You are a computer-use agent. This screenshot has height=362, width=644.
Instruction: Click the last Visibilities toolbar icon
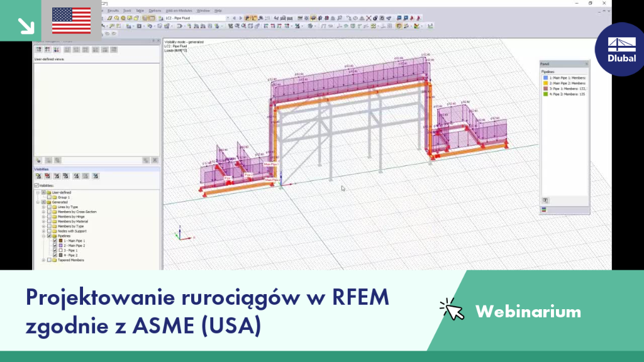[x=96, y=176]
